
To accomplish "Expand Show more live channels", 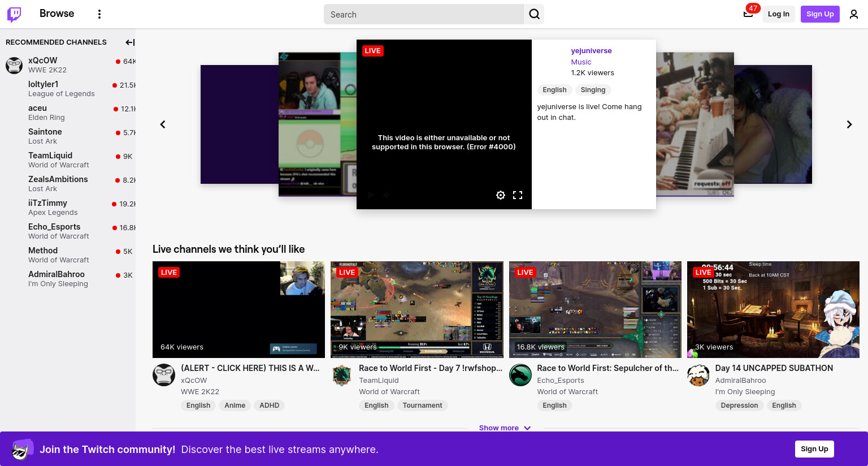I will (x=505, y=428).
